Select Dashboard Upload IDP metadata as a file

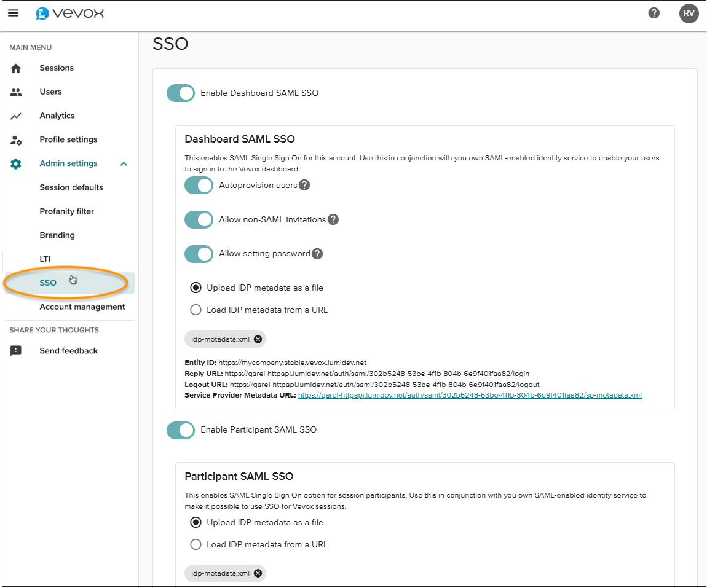click(x=196, y=288)
